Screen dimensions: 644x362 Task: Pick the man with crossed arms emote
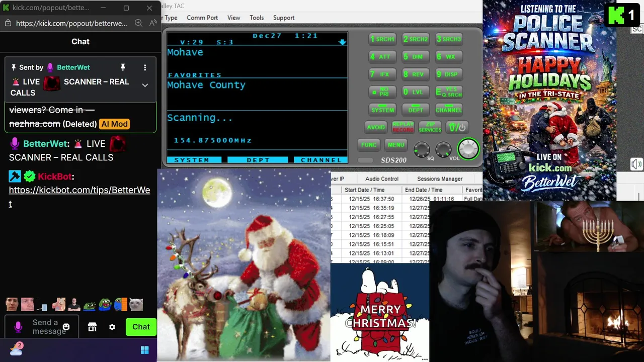74,304
